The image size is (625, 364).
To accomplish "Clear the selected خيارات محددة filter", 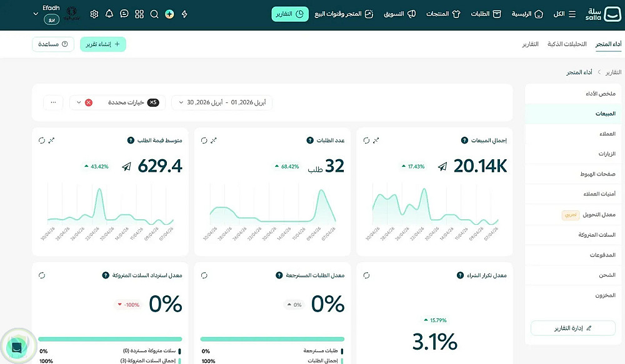I will pos(89,102).
